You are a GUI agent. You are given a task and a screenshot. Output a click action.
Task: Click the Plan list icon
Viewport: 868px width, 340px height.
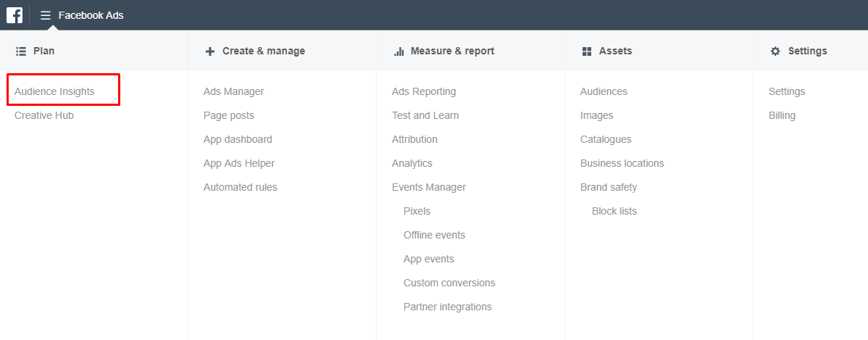coord(21,51)
